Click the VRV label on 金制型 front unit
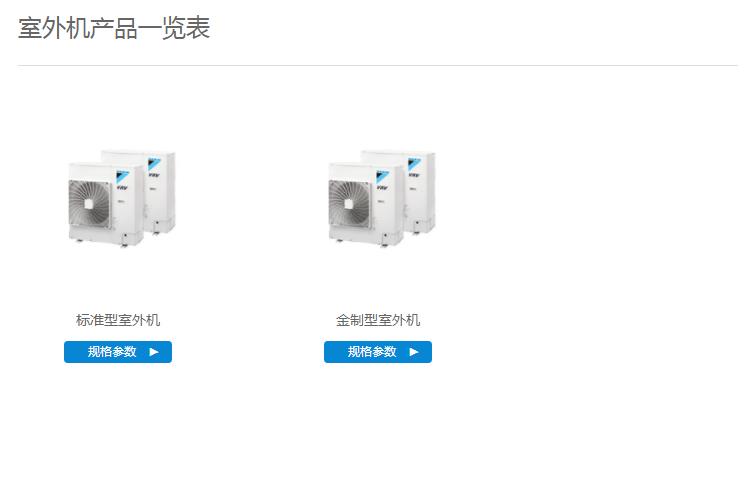 click(x=383, y=187)
